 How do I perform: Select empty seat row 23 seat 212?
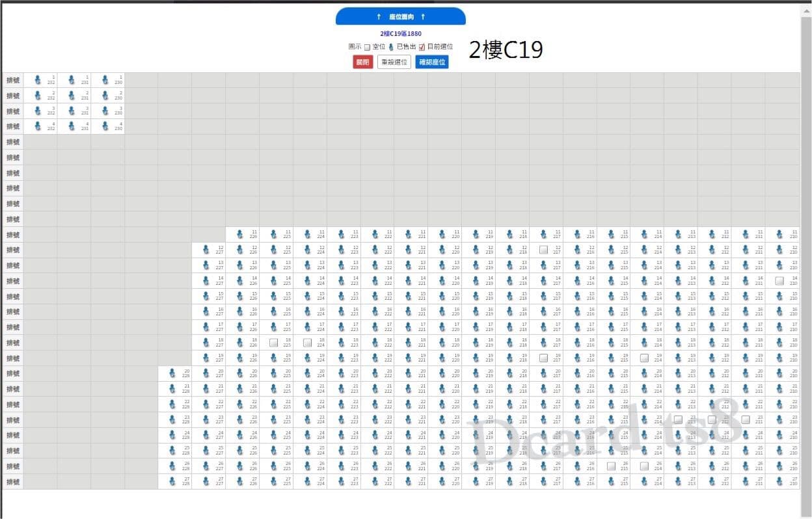712,419
